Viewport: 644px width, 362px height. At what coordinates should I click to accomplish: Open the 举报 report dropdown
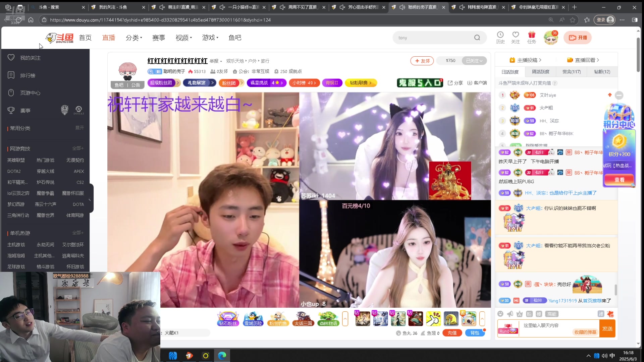point(216,61)
